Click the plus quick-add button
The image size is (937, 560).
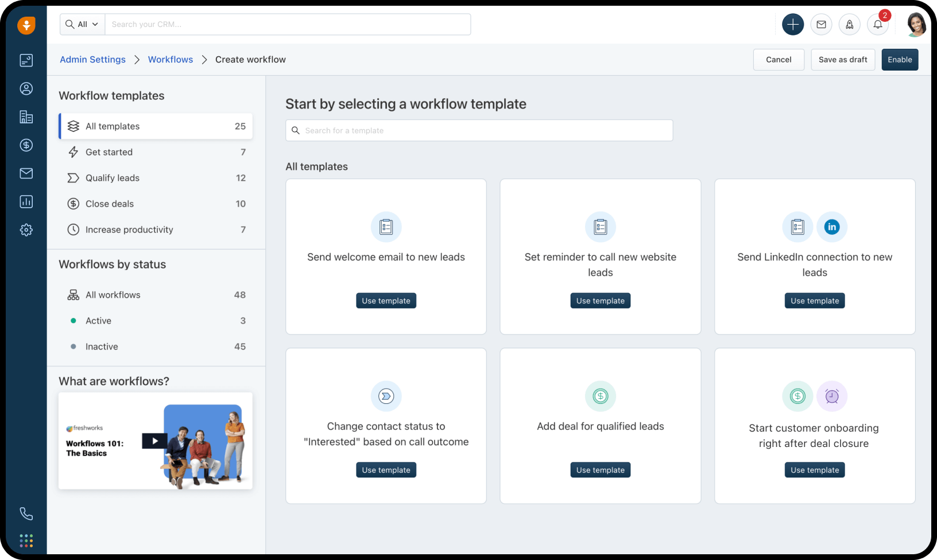[792, 25]
